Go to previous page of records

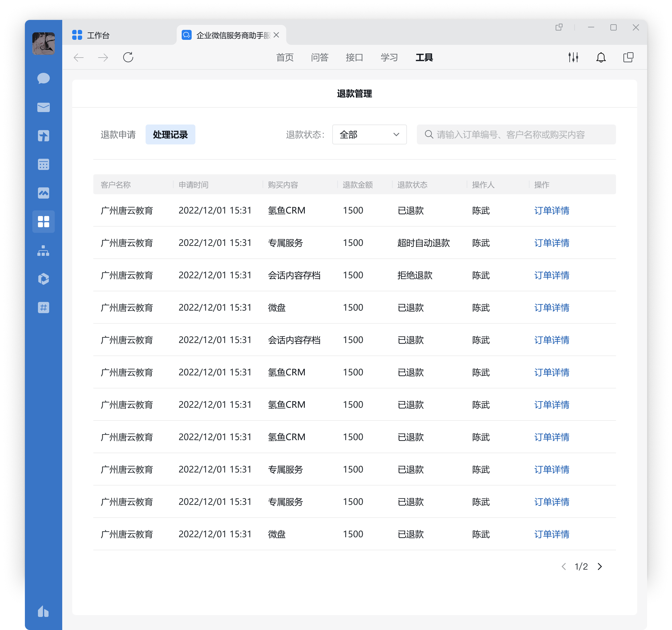point(563,567)
